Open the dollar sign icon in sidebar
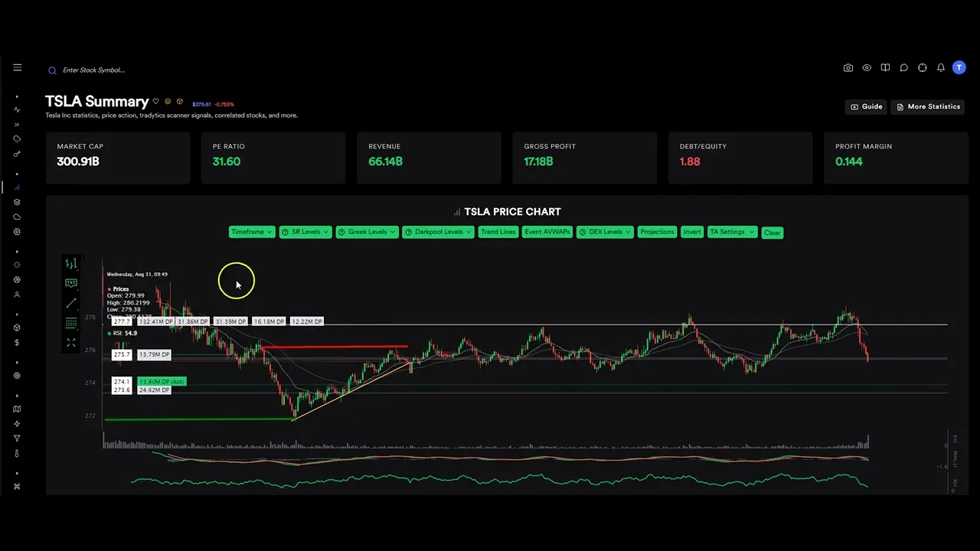 click(x=17, y=343)
